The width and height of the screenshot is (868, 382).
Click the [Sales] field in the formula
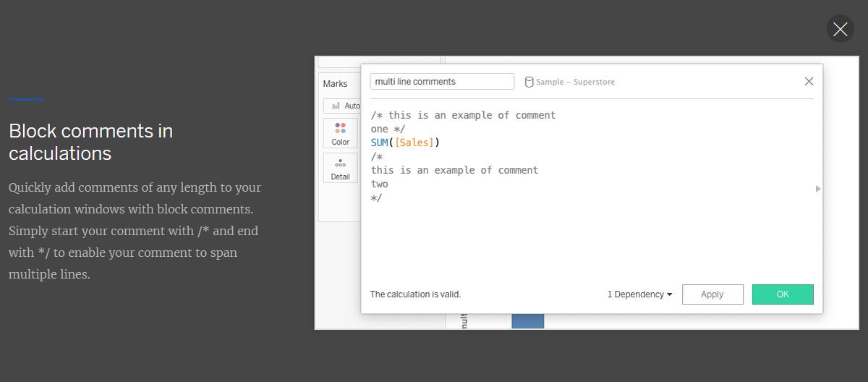[414, 143]
